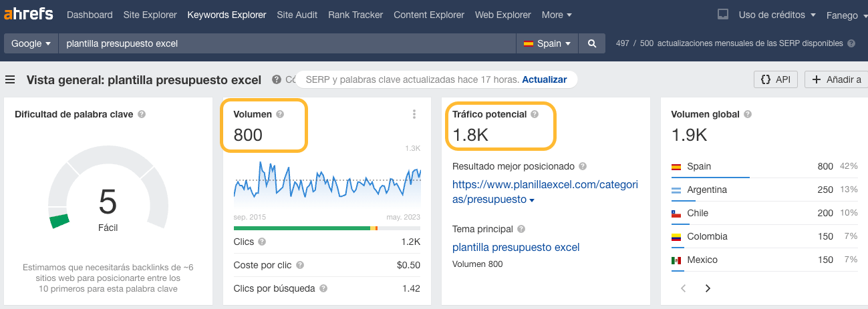This screenshot has height=309, width=868.
Task: Click the Chile volume 200
Action: tap(825, 214)
